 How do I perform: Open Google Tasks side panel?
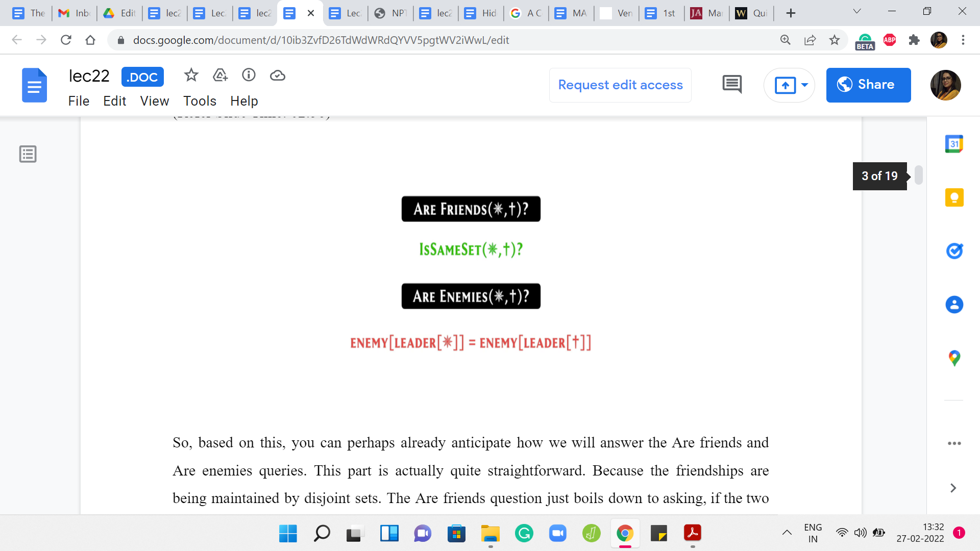coord(954,251)
